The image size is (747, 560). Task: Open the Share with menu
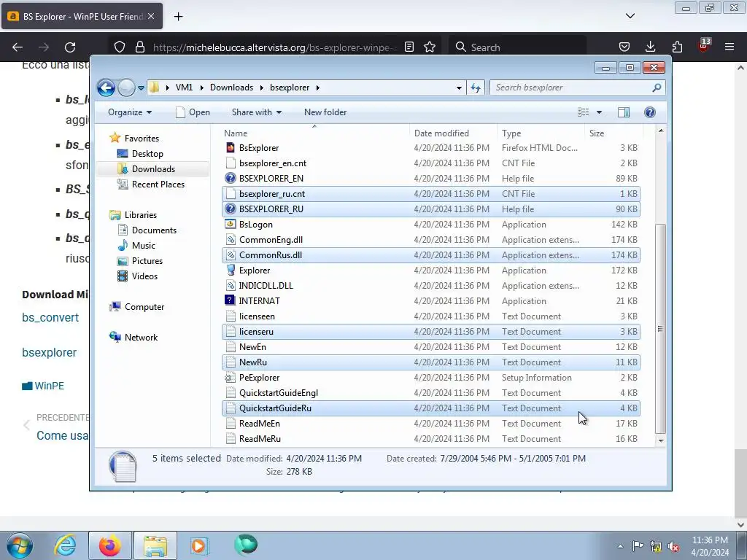click(x=256, y=112)
